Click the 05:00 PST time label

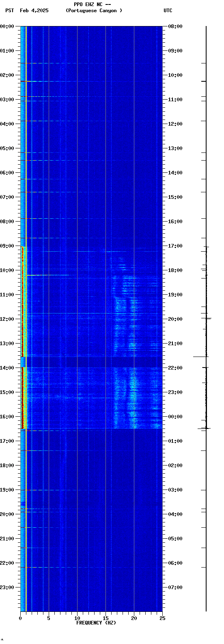(7, 148)
